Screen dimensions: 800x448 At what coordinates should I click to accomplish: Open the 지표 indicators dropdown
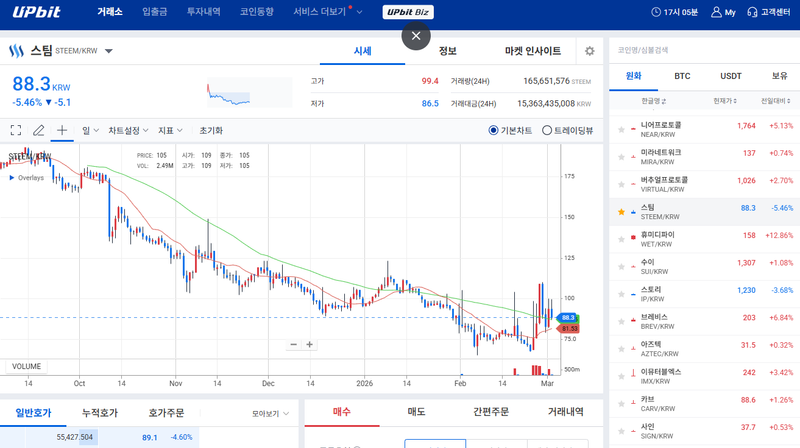click(x=170, y=130)
